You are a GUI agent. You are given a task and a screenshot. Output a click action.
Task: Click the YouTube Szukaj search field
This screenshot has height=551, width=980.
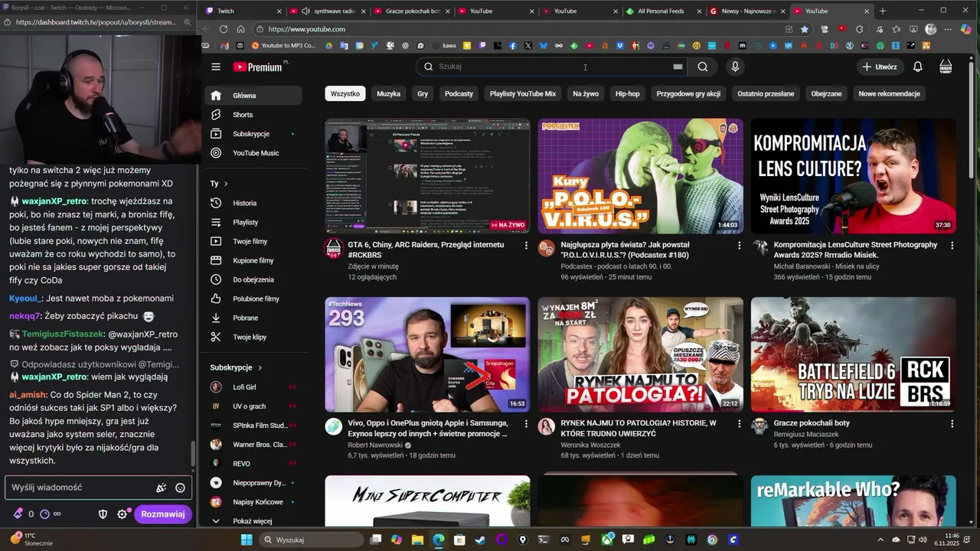(551, 67)
